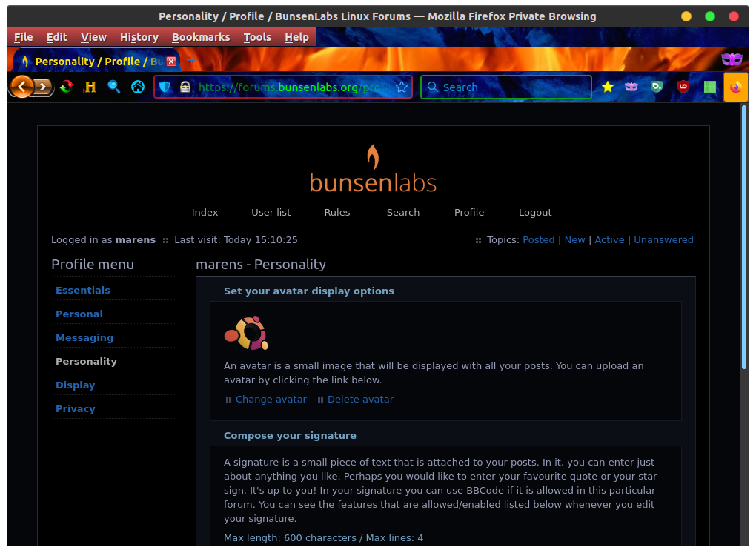Minimize window with the yellow button
756x553 pixels.
click(x=686, y=16)
